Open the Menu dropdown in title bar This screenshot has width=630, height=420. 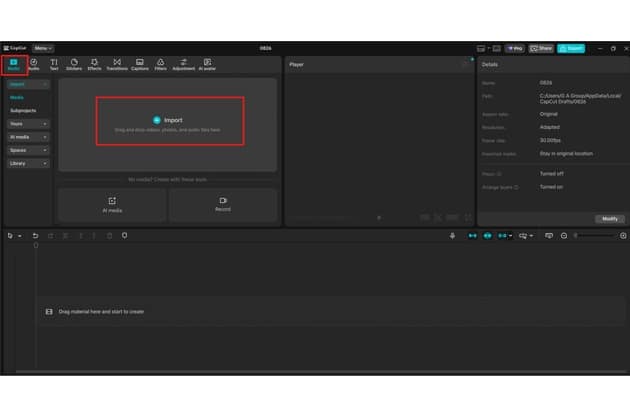click(43, 48)
